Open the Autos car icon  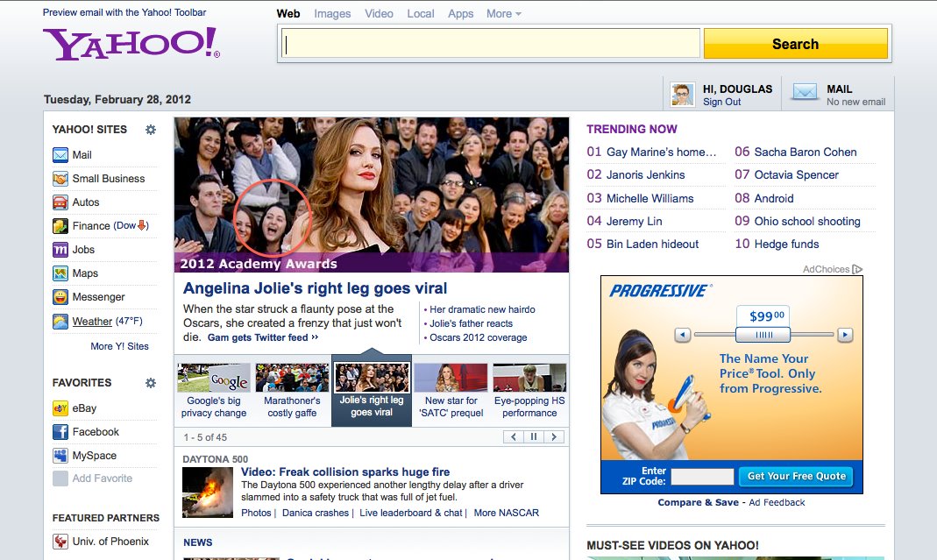click(x=60, y=202)
